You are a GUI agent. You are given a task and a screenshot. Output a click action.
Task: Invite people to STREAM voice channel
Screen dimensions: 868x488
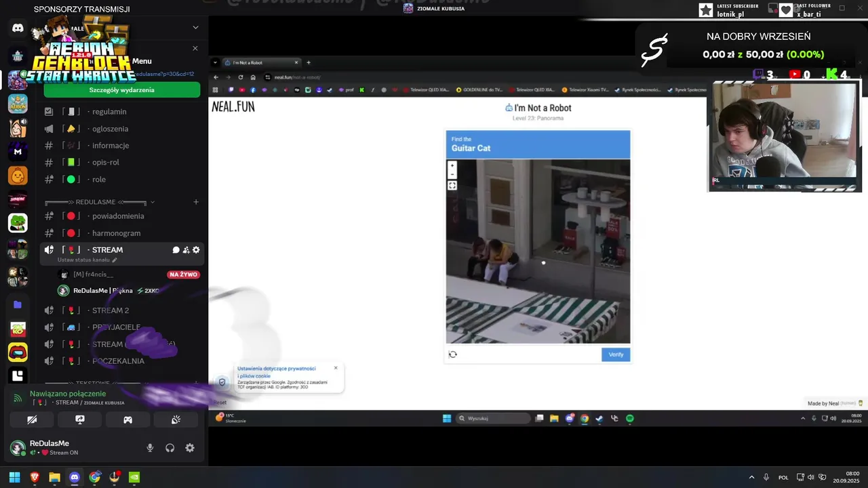[x=186, y=250]
